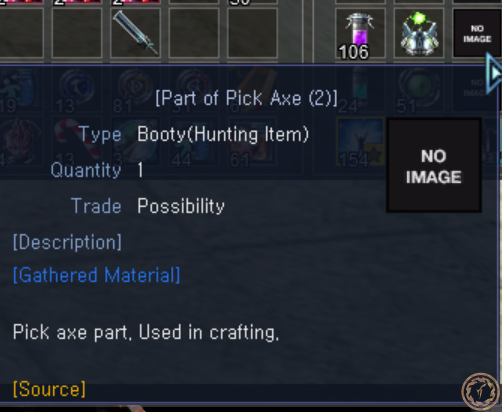Click the round emblem icon at bottom right

point(480,392)
